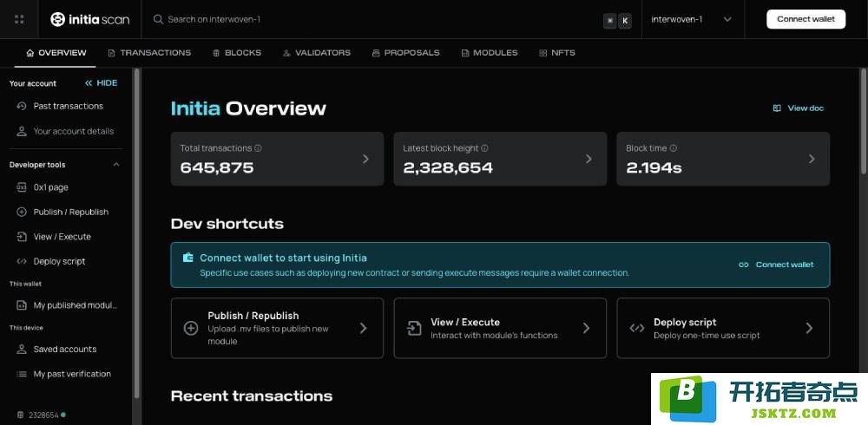The height and width of the screenshot is (425, 868).
Task: Click the wallet icon in the banner
Action: [188, 258]
